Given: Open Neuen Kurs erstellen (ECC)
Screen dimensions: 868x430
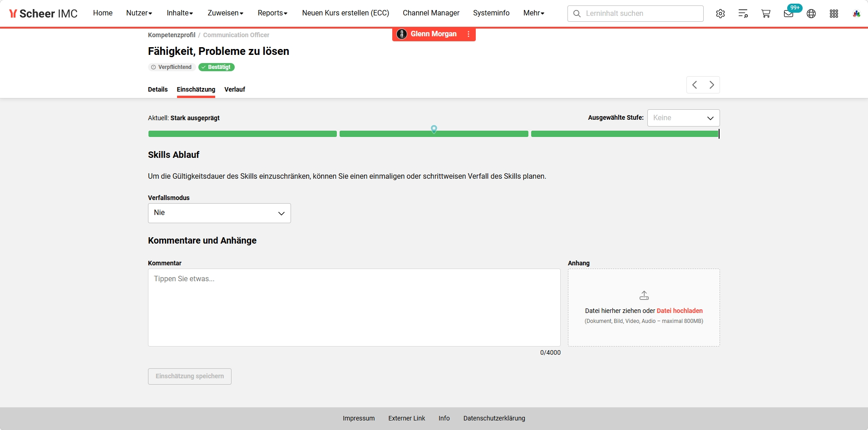Looking at the screenshot, I should (345, 13).
